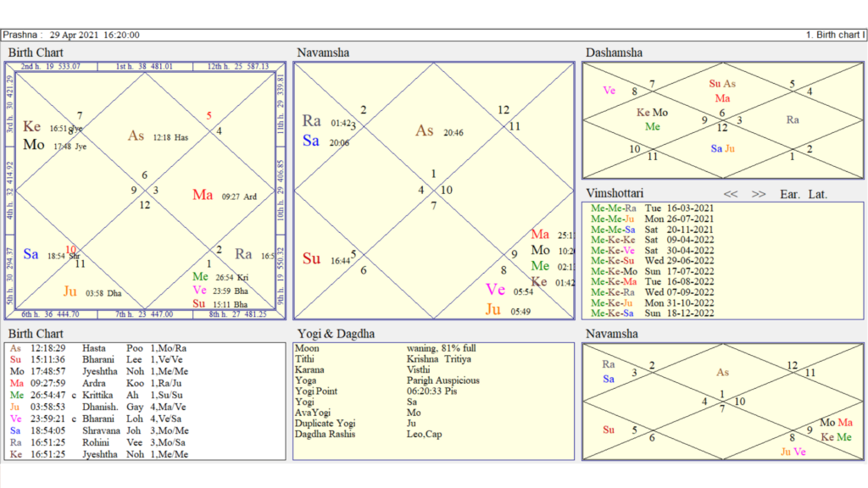Click the Navamsha title above the middle chart

323,53
